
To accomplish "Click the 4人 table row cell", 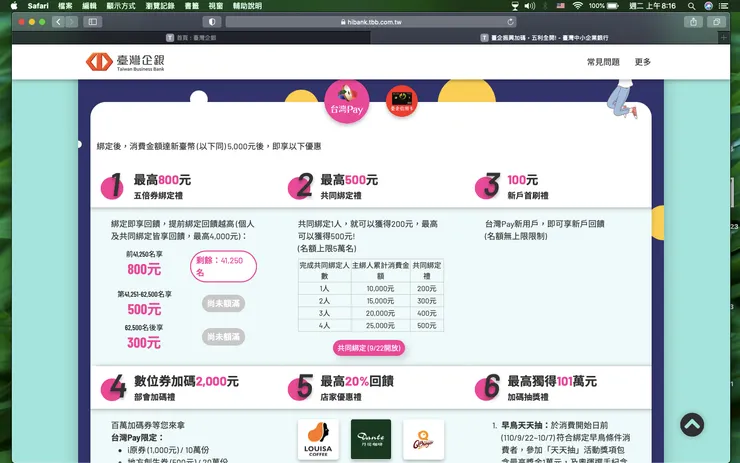I will [324, 325].
